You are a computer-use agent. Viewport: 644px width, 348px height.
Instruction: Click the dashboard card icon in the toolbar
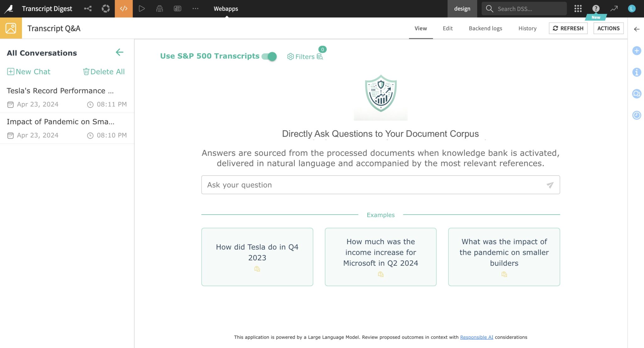click(177, 8)
